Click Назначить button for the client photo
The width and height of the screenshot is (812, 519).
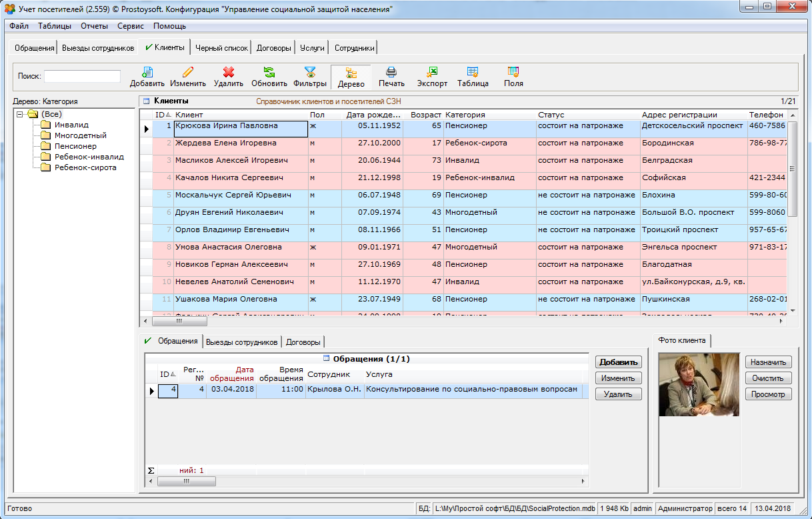[x=768, y=362]
